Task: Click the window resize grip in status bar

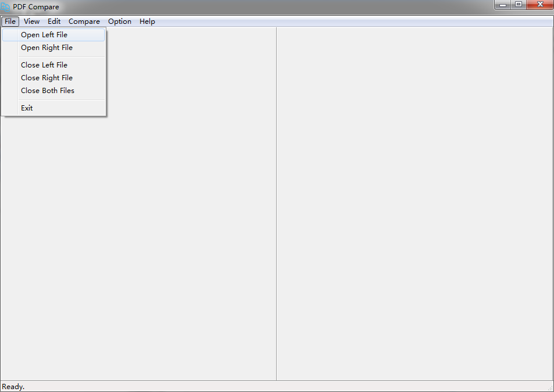Action: pyautogui.click(x=550, y=388)
